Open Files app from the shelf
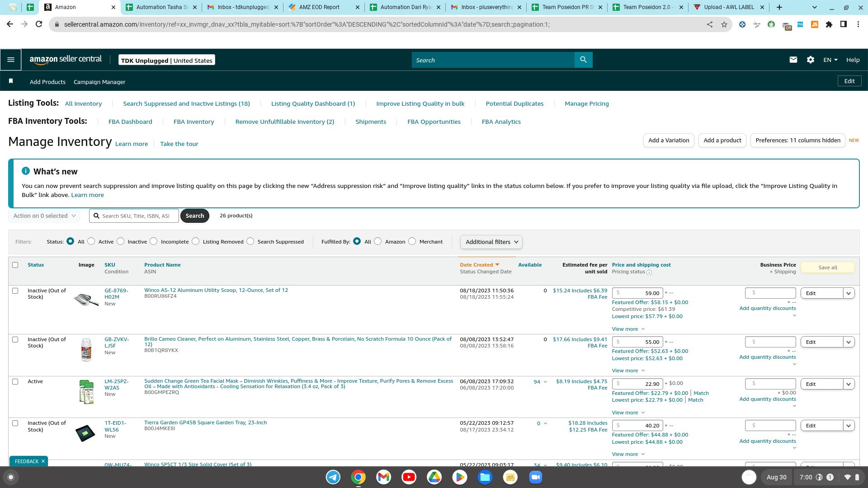Screen dimensions: 868x488 click(485, 477)
